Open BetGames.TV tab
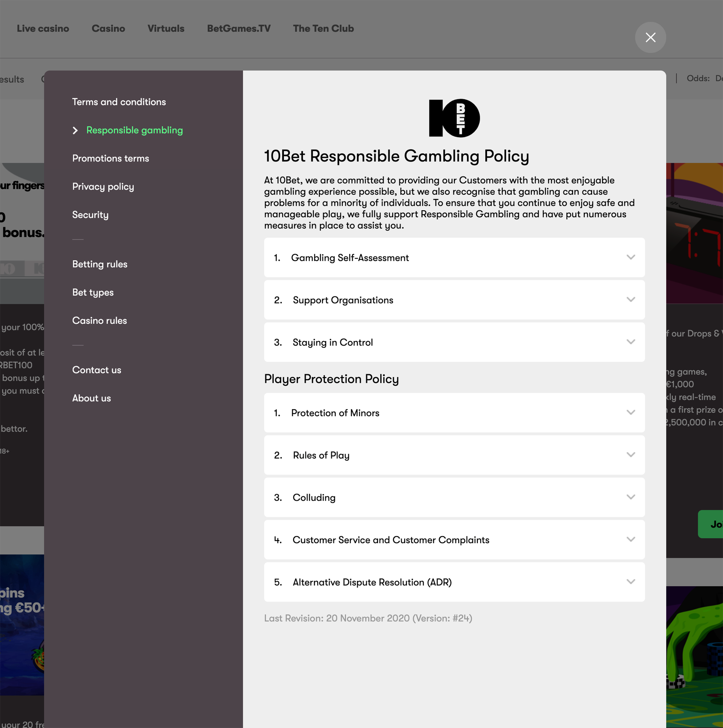 239,29
